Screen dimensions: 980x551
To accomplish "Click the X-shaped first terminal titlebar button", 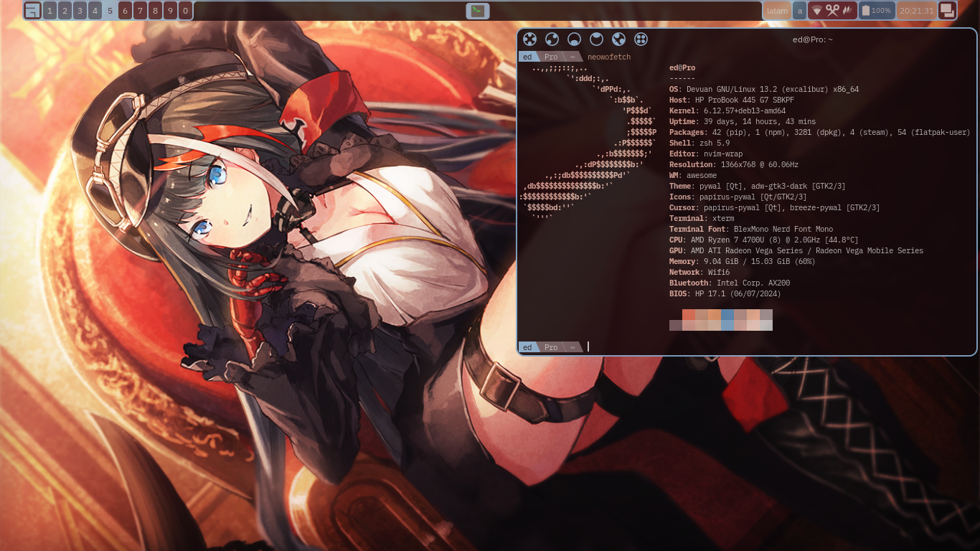I will (529, 39).
